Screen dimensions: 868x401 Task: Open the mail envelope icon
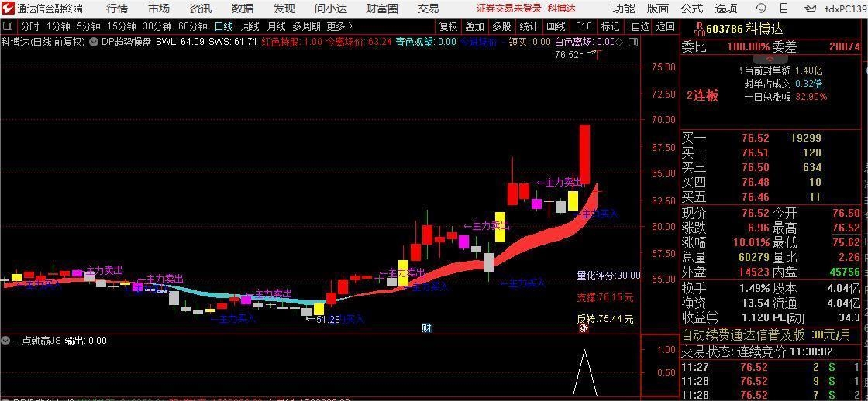811,9
